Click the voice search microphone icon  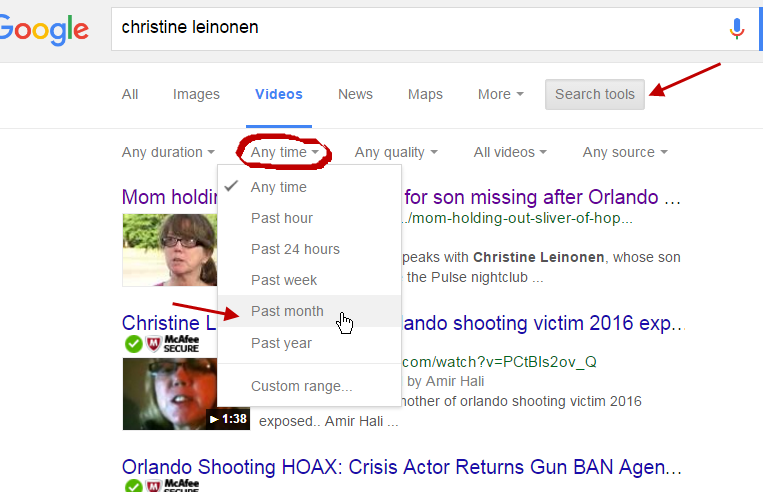tap(737, 29)
